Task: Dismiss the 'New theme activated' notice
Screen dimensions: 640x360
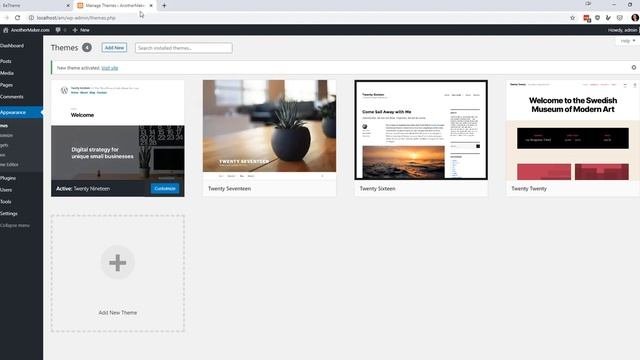Action: pyautogui.click(x=633, y=67)
